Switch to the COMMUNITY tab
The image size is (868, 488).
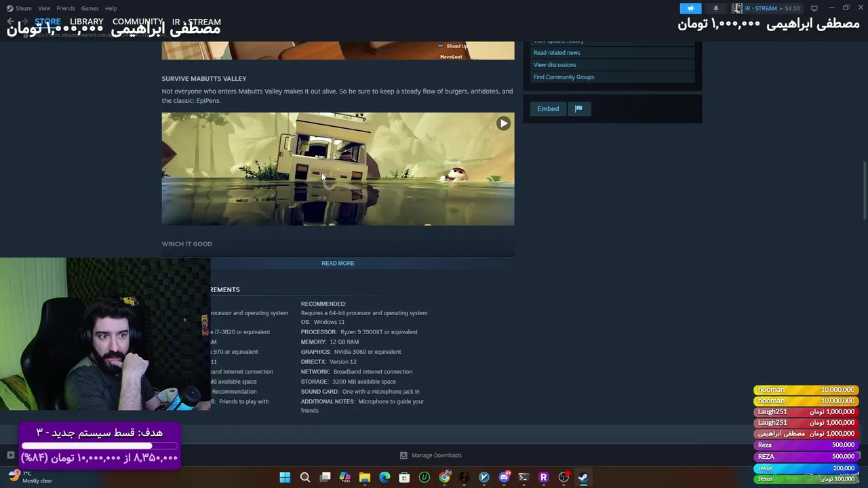click(x=138, y=22)
